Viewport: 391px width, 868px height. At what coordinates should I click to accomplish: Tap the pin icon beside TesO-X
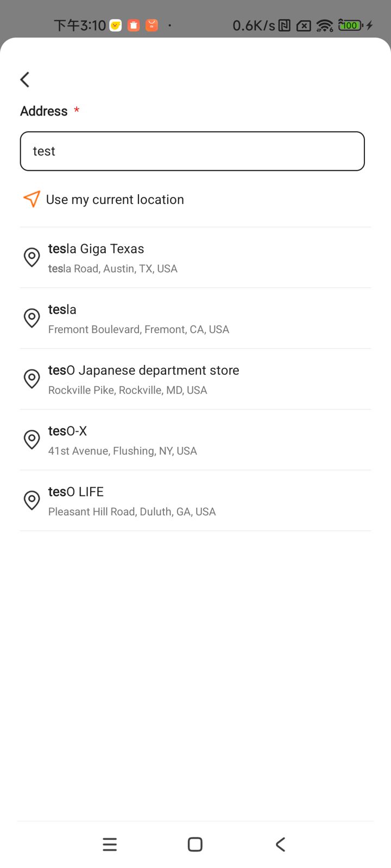tap(32, 439)
